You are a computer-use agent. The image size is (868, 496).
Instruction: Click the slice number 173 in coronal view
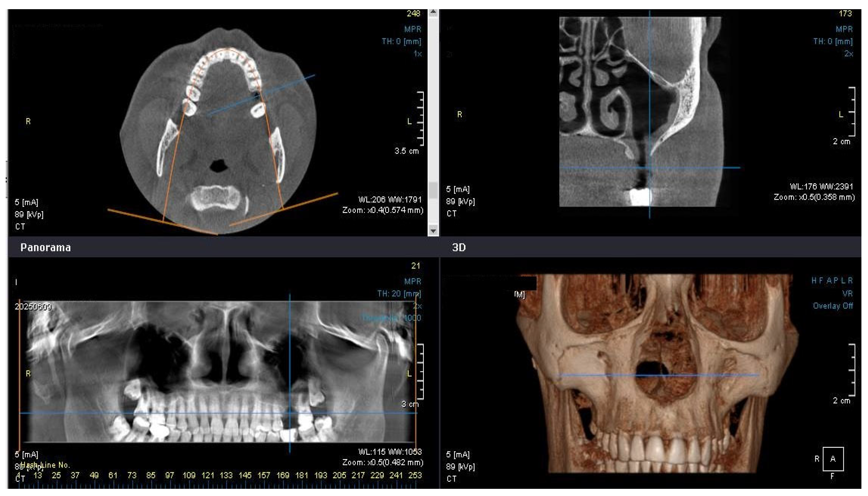pyautogui.click(x=846, y=13)
